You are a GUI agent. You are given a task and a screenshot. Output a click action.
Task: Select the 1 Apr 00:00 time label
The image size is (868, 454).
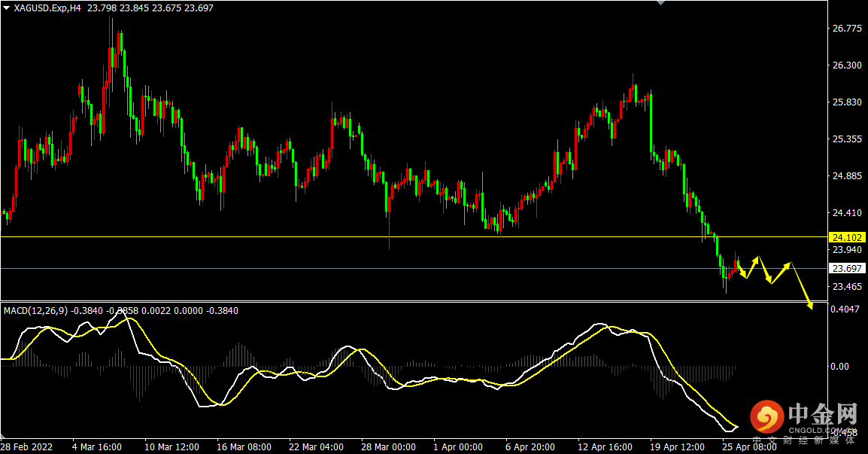click(458, 446)
